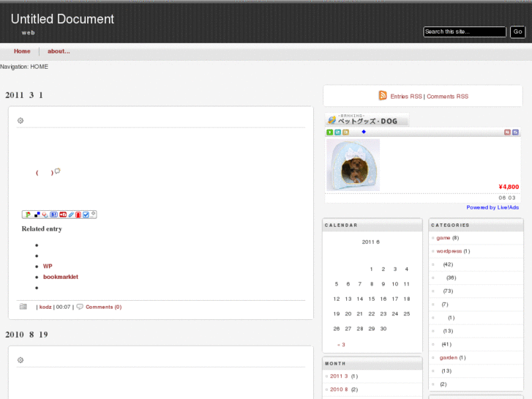Open the Comments RSS link
Image resolution: width=532 pixels, height=399 pixels.
coord(448,97)
